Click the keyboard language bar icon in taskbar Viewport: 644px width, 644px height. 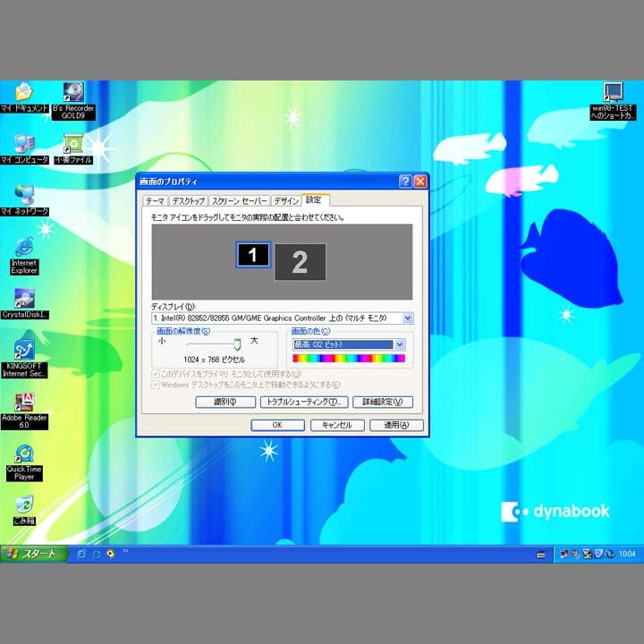click(x=541, y=555)
